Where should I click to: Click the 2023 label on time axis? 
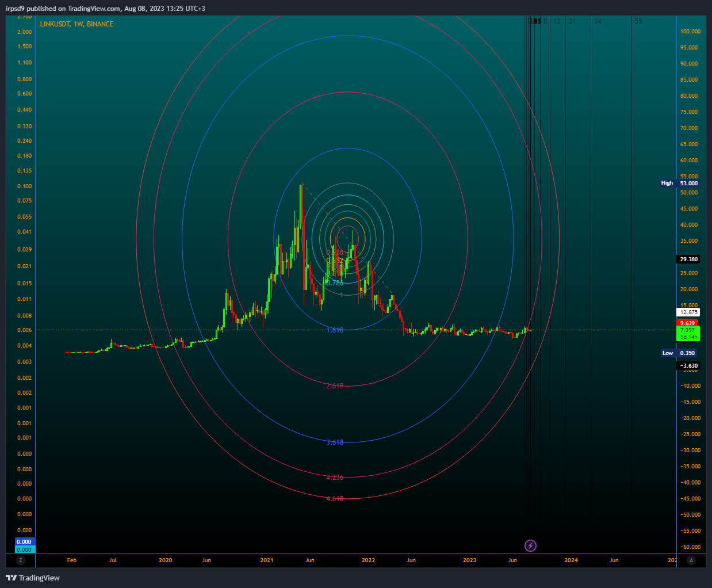pos(469,560)
